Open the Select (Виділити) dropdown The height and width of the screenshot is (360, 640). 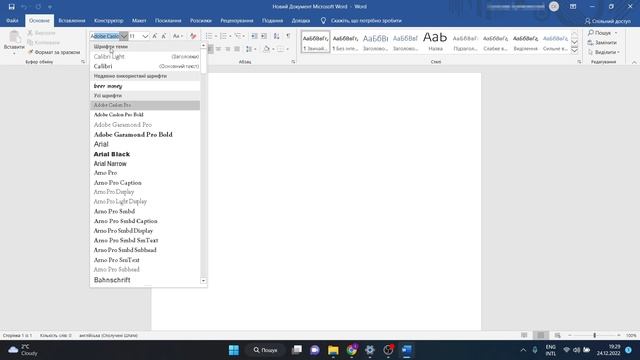pyautogui.click(x=604, y=52)
